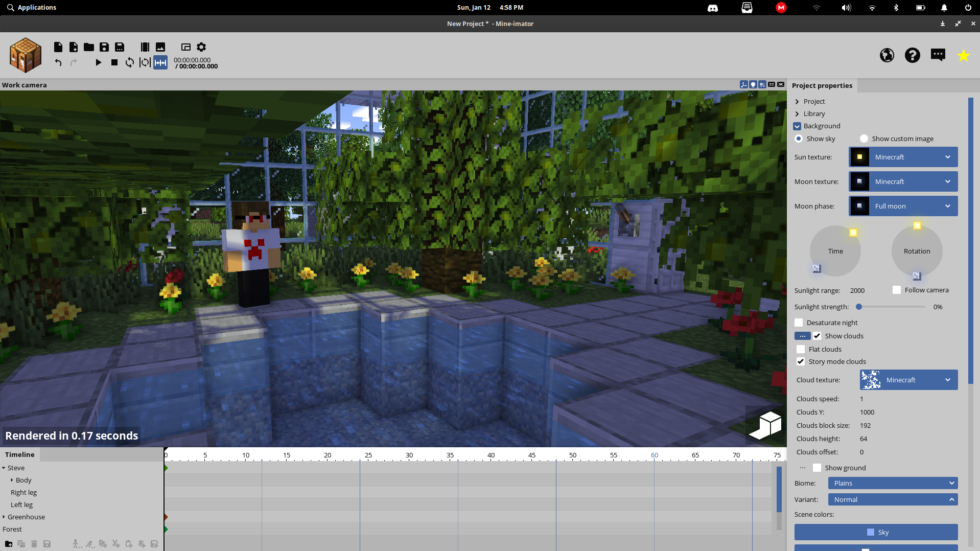This screenshot has width=980, height=551.
Task: Open the help question mark icon
Action: pyautogui.click(x=912, y=55)
